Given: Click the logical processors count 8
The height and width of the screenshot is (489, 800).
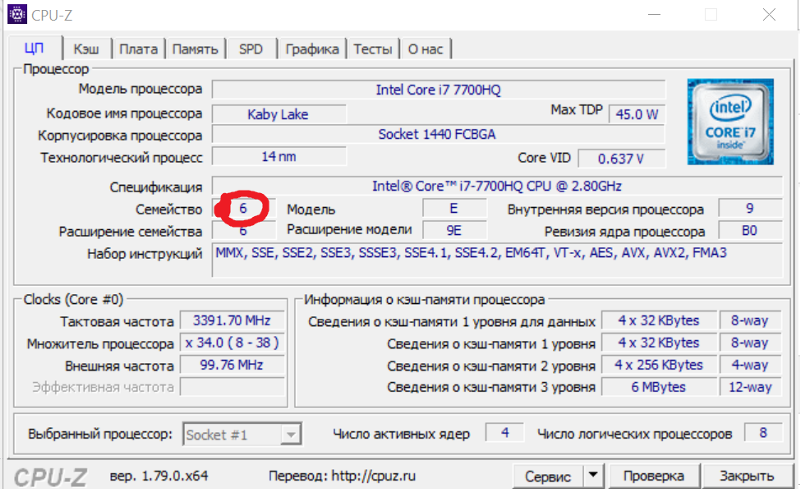Looking at the screenshot, I should (x=763, y=433).
